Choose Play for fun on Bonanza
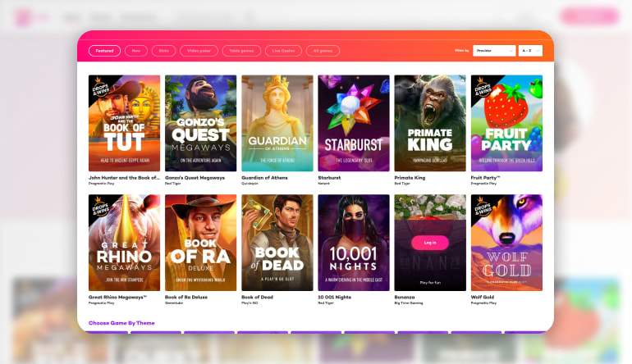This screenshot has width=632, height=364. pyautogui.click(x=430, y=283)
